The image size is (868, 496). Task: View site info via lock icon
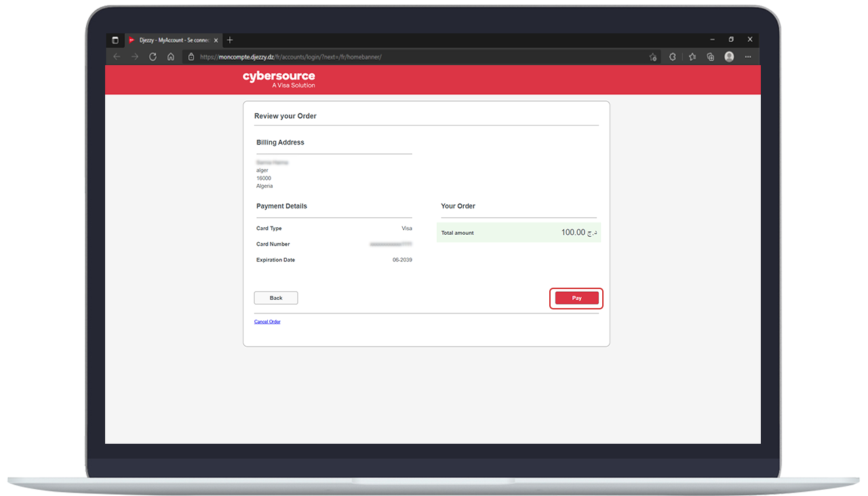[191, 57]
